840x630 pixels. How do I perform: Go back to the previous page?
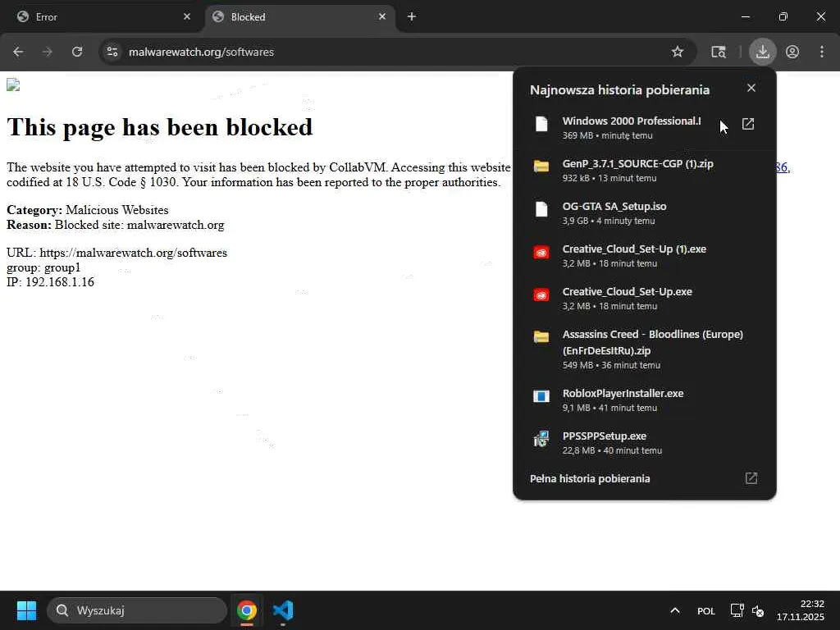[18, 52]
